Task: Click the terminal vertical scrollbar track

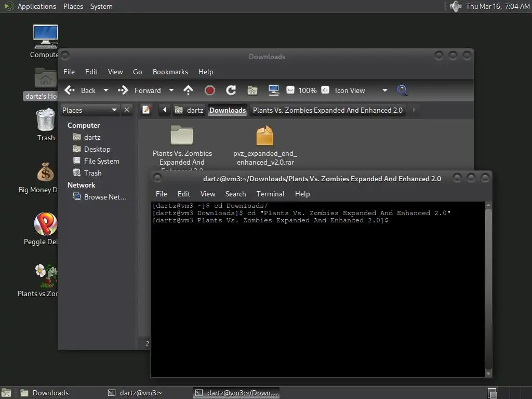Action: coord(488,289)
